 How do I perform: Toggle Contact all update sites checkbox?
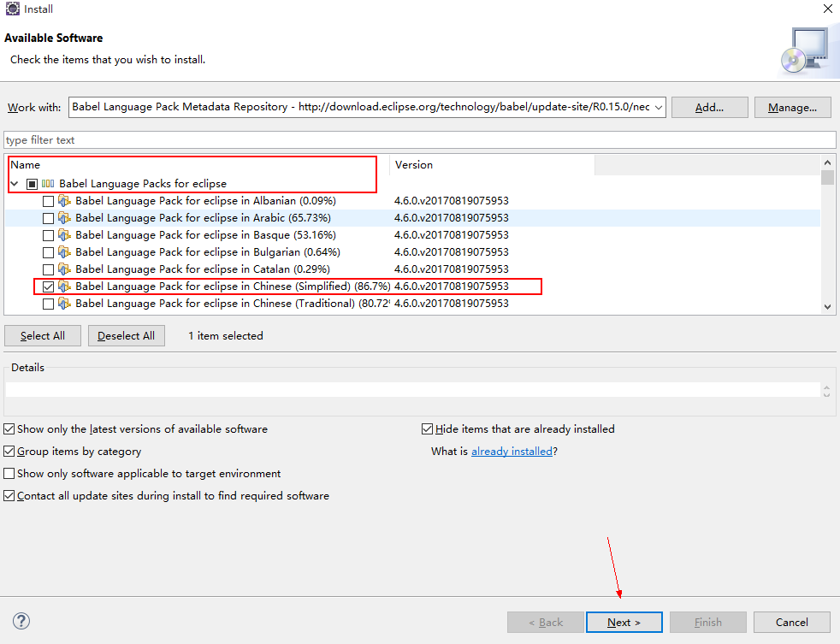click(9, 496)
